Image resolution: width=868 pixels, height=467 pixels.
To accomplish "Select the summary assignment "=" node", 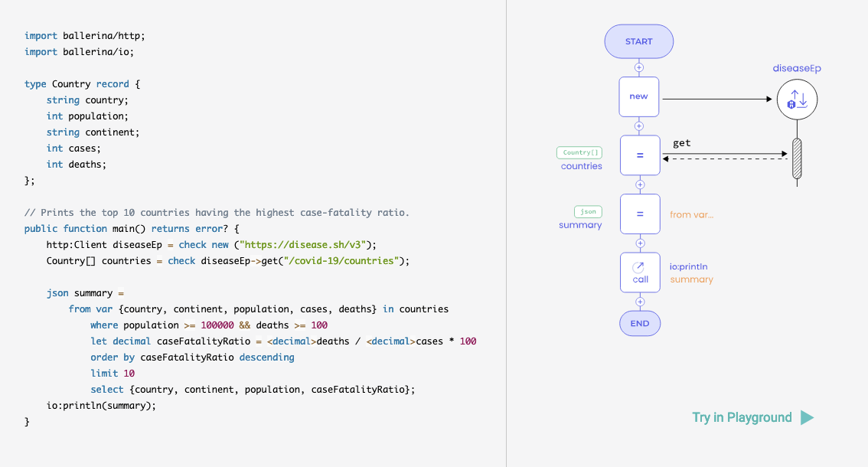I will [639, 214].
